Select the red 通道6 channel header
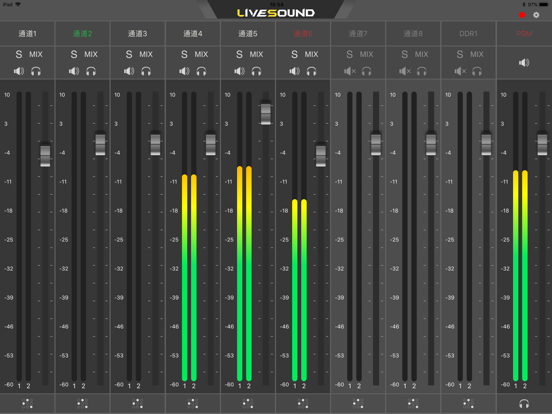The height and width of the screenshot is (414, 552). (x=303, y=33)
